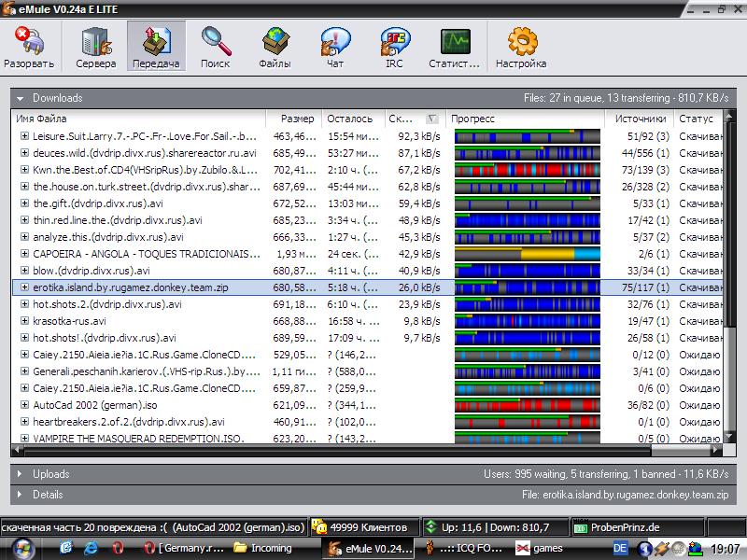Click the scroll-down arrow of the downloads list
This screenshot has height=560, width=747.
[x=728, y=437]
